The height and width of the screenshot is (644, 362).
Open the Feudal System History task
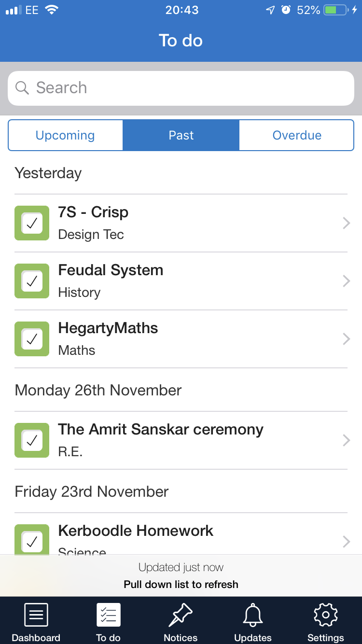click(111, 280)
